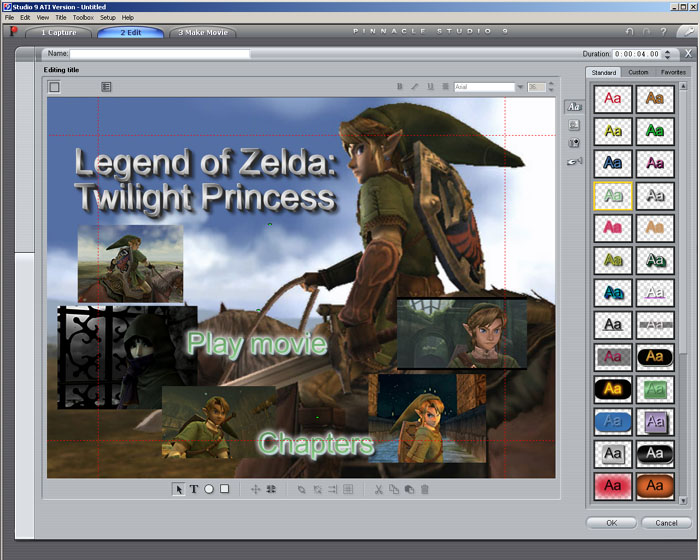The image size is (700, 560).
Task: Click the menu layout list icon
Action: coord(106,87)
